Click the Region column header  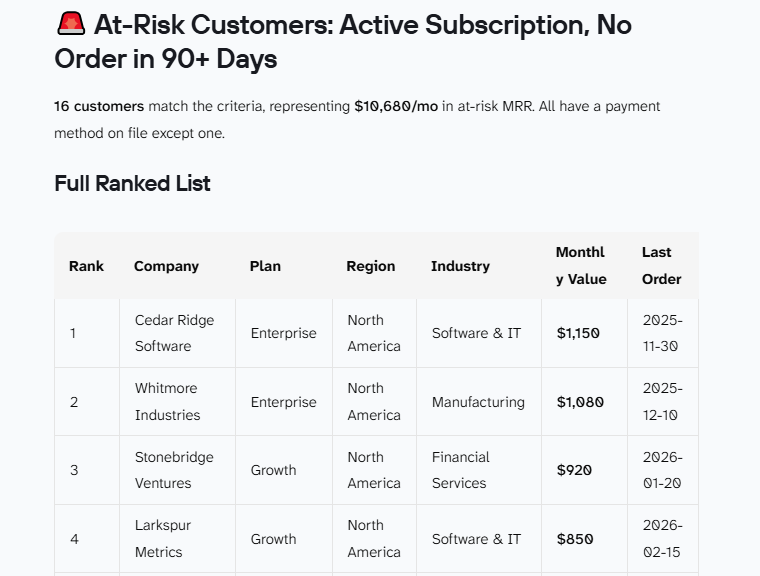(x=371, y=266)
